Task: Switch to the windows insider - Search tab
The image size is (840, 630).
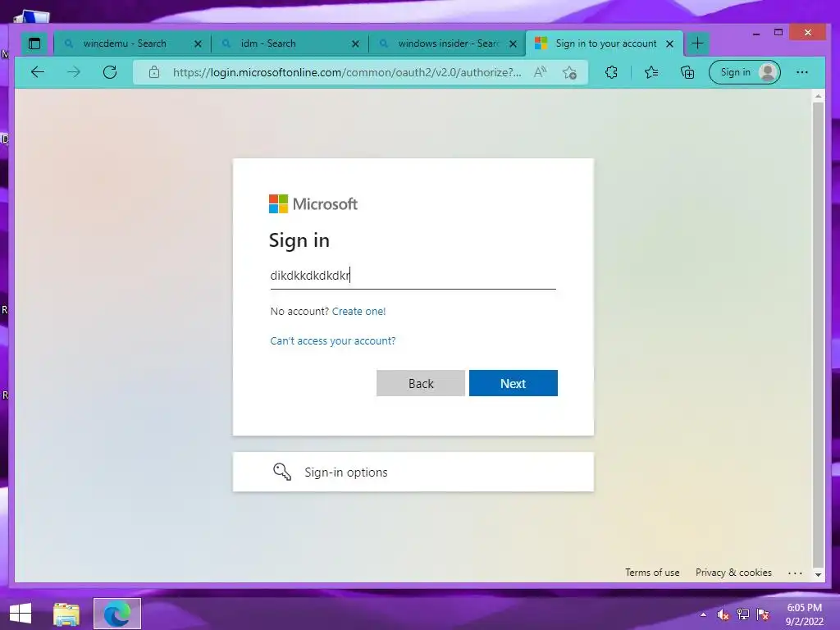Action: (448, 43)
